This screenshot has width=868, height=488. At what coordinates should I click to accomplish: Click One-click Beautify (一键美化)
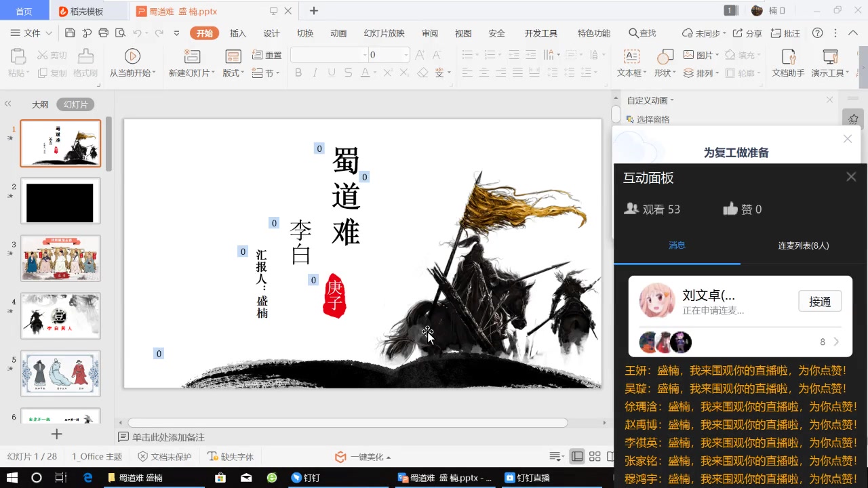363,457
